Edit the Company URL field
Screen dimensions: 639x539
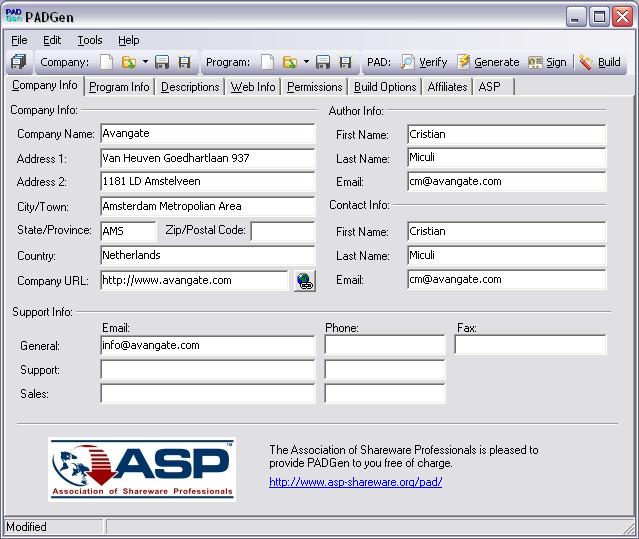pos(194,280)
